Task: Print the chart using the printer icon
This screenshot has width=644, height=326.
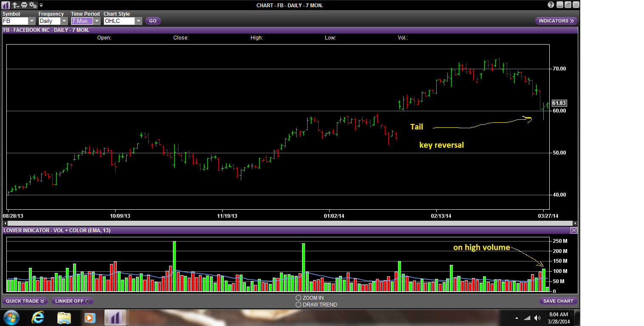Action: (24, 5)
